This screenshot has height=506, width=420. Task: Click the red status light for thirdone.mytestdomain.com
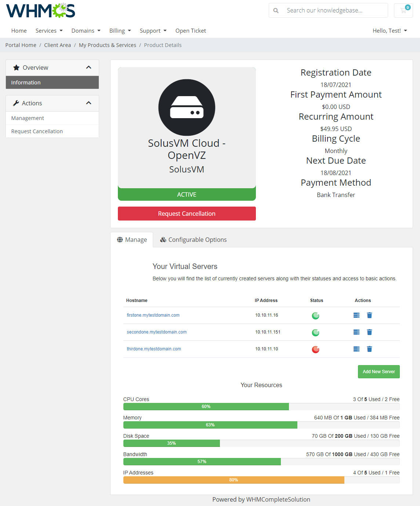(315, 349)
